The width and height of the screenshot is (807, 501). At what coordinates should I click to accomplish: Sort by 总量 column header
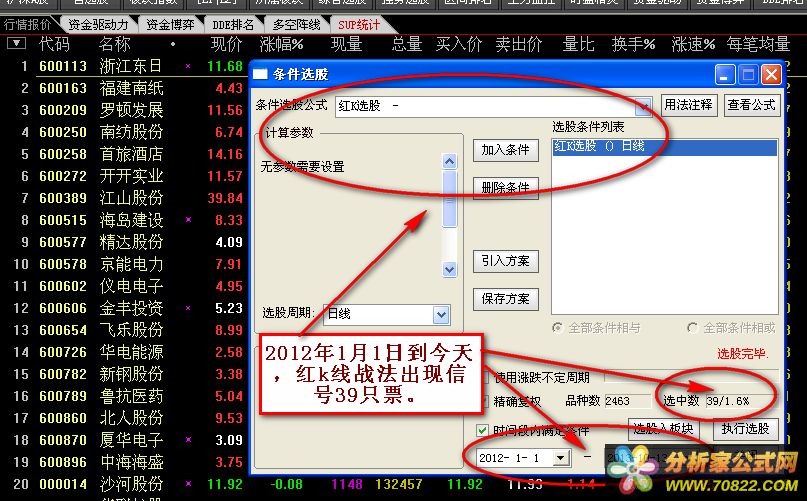coord(407,44)
